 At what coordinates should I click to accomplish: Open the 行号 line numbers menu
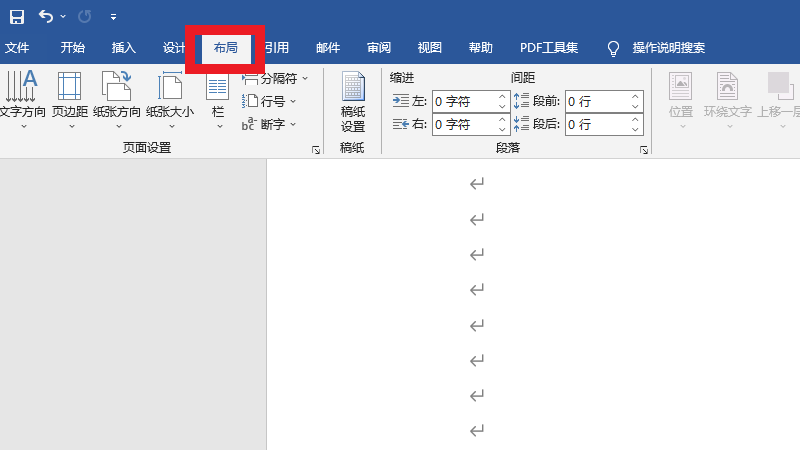(x=269, y=102)
